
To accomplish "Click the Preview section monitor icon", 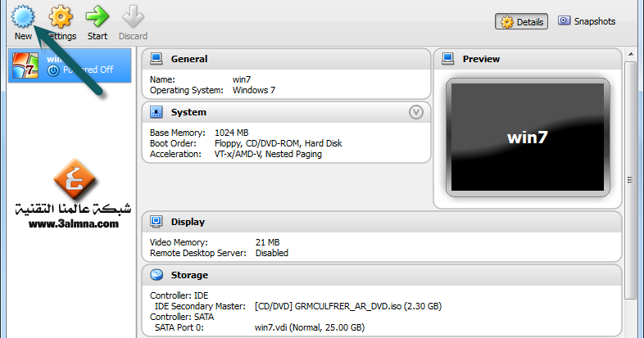I will click(447, 59).
